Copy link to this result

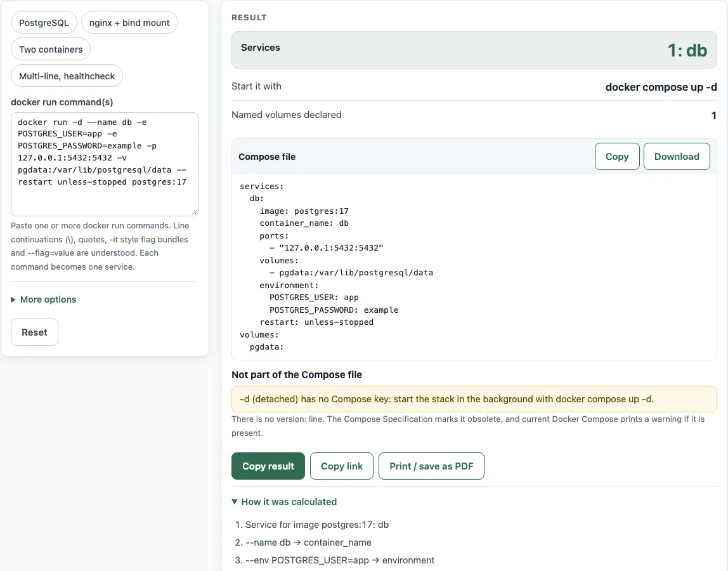pyautogui.click(x=342, y=466)
